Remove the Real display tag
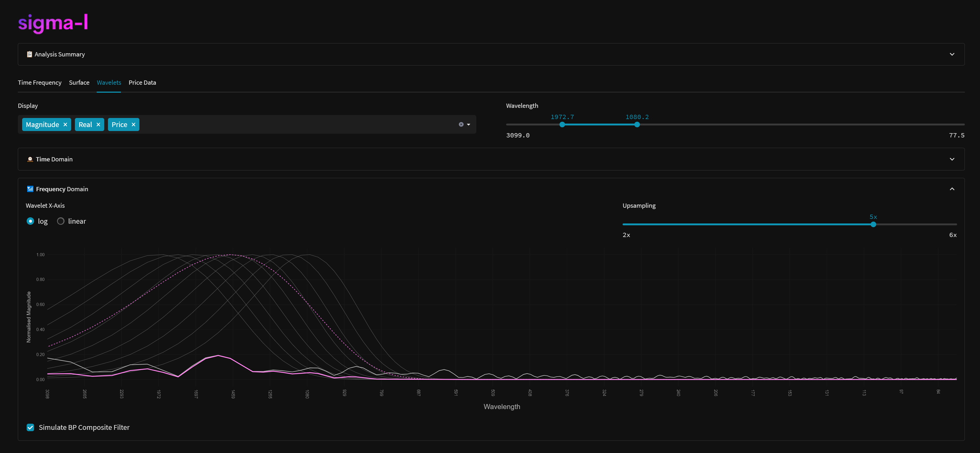 [x=98, y=125]
